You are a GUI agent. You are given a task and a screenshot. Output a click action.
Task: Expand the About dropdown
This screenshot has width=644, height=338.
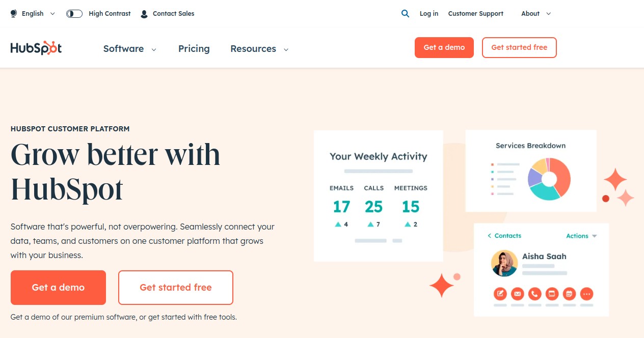click(x=536, y=14)
